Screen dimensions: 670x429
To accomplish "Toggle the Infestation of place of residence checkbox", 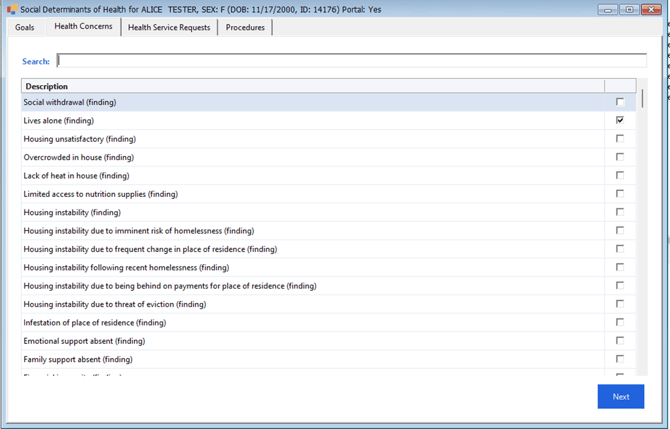I will pos(620,322).
